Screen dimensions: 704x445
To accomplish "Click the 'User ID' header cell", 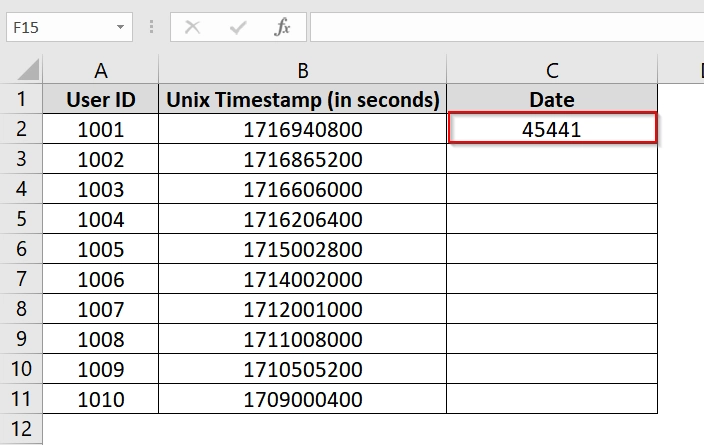I will point(101,99).
